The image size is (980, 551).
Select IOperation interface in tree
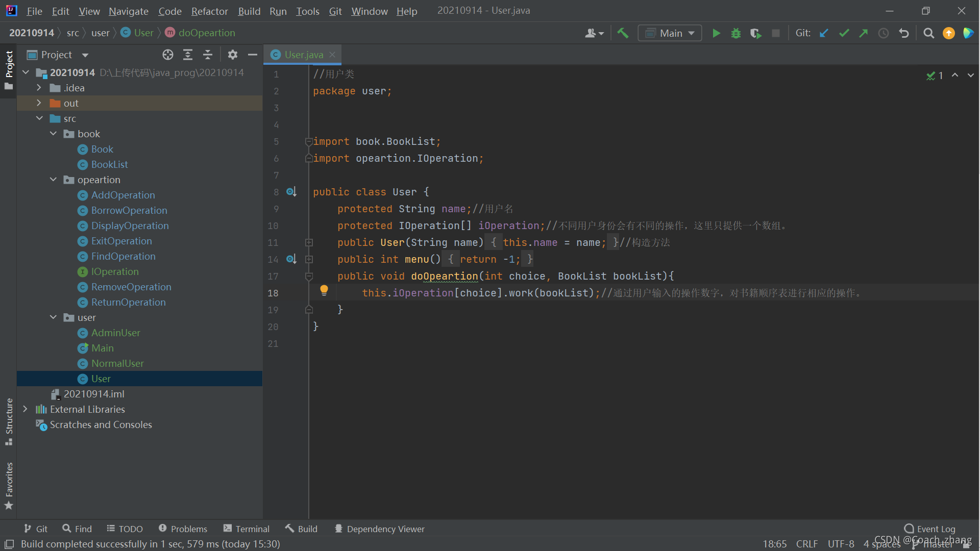tap(115, 271)
